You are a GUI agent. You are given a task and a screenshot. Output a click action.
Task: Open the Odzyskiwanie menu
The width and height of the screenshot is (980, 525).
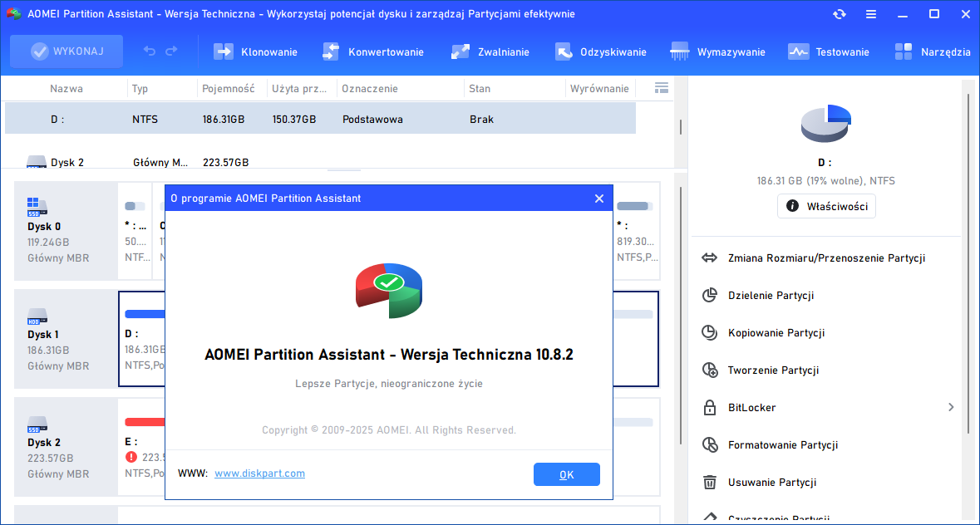pyautogui.click(x=601, y=52)
